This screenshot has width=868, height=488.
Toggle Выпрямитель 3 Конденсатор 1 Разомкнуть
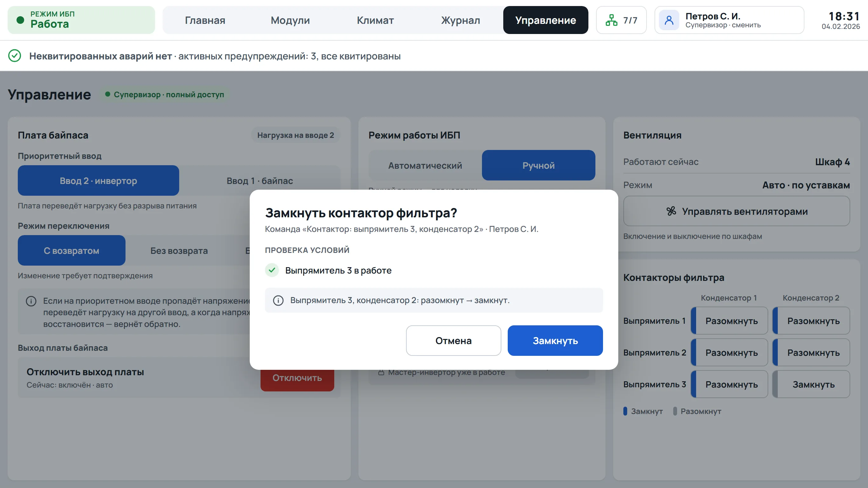tap(729, 384)
